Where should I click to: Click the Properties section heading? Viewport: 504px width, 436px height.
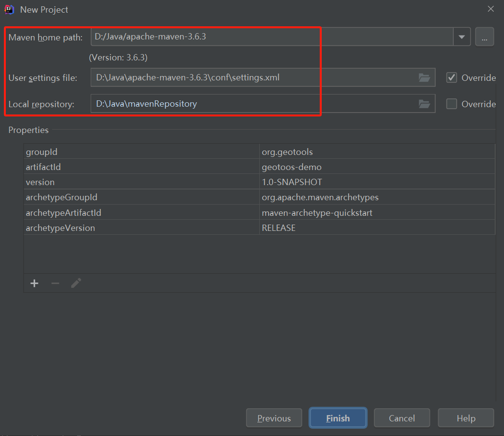pos(28,130)
